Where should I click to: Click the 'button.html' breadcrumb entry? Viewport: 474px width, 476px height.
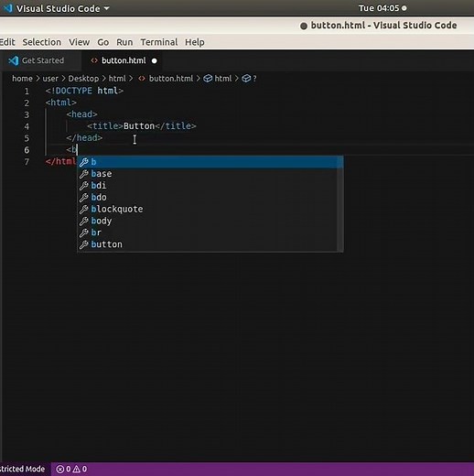pos(171,79)
